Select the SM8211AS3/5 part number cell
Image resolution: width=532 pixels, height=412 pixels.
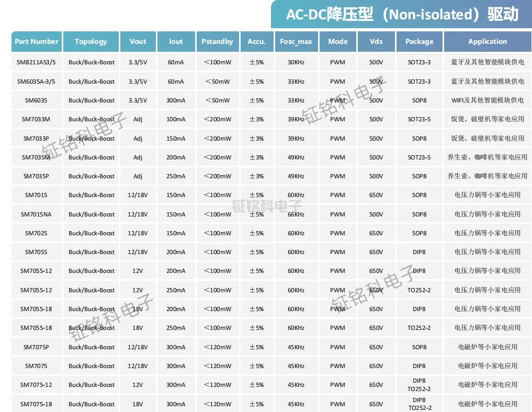36,62
